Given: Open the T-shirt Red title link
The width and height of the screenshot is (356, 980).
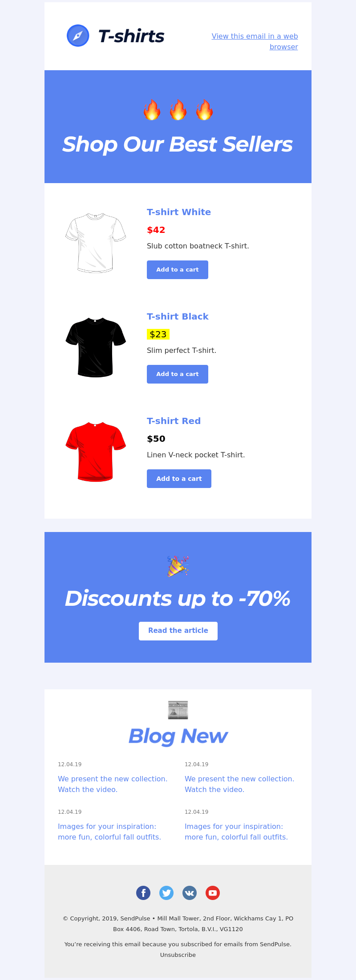Looking at the screenshot, I should coord(174,421).
